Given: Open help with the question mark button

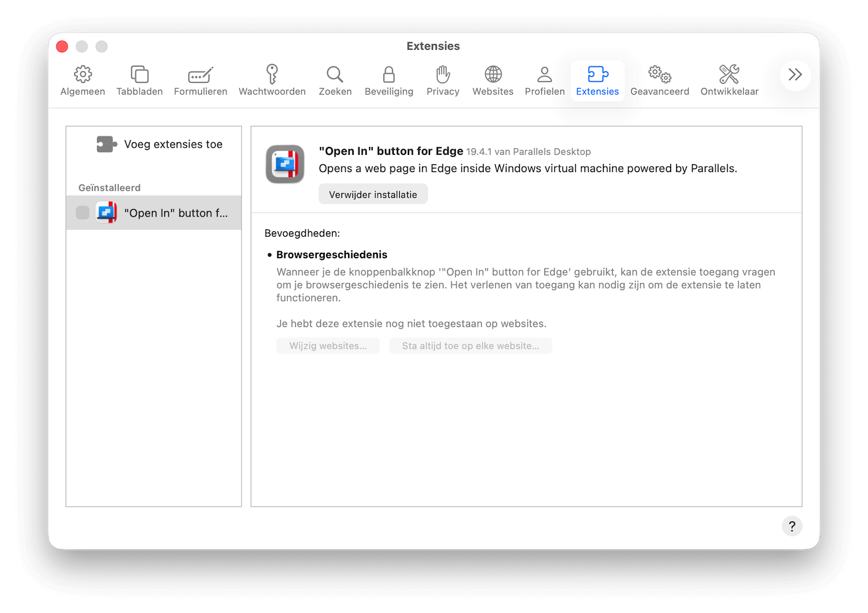Looking at the screenshot, I should point(792,526).
